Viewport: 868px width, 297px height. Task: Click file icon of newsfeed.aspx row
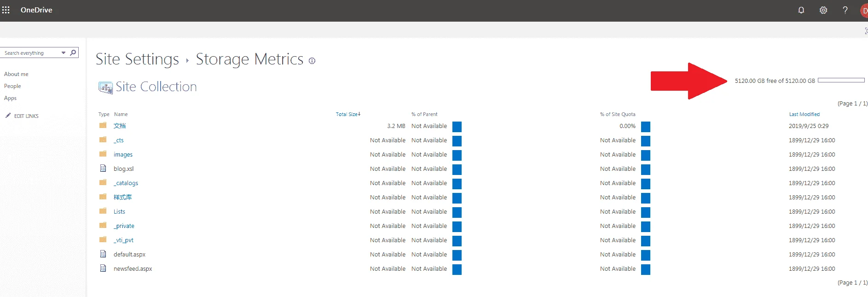(x=103, y=268)
